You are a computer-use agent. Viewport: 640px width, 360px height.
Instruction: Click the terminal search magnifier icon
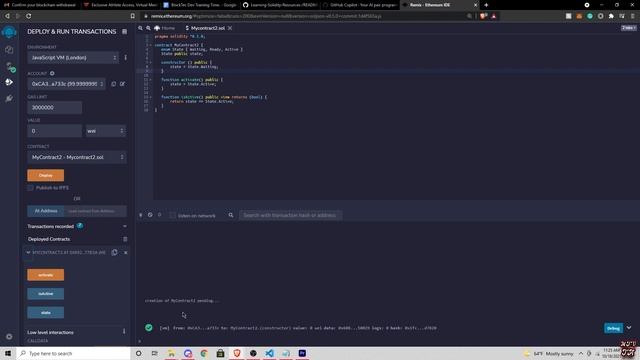click(231, 215)
